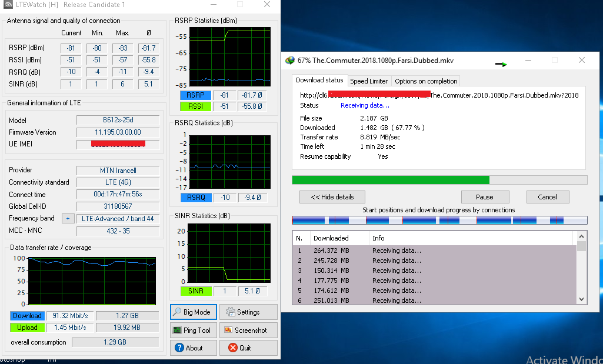
Task: Click the blue Download legend label
Action: 27,316
